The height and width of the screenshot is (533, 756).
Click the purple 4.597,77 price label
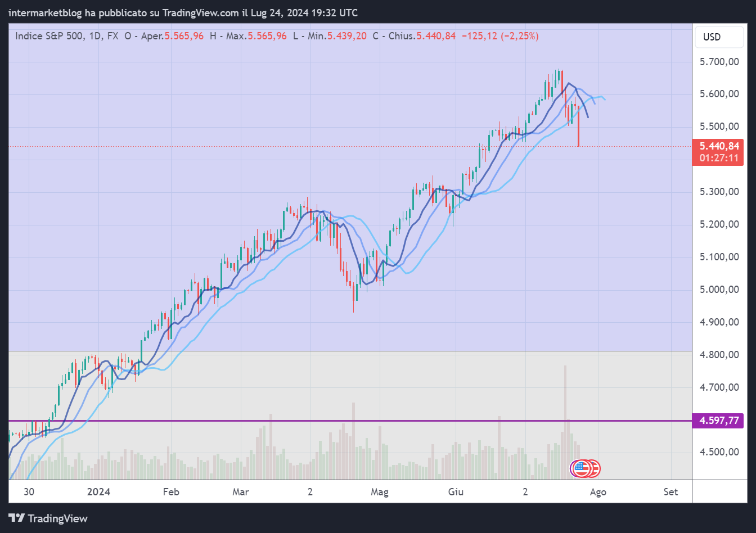719,421
